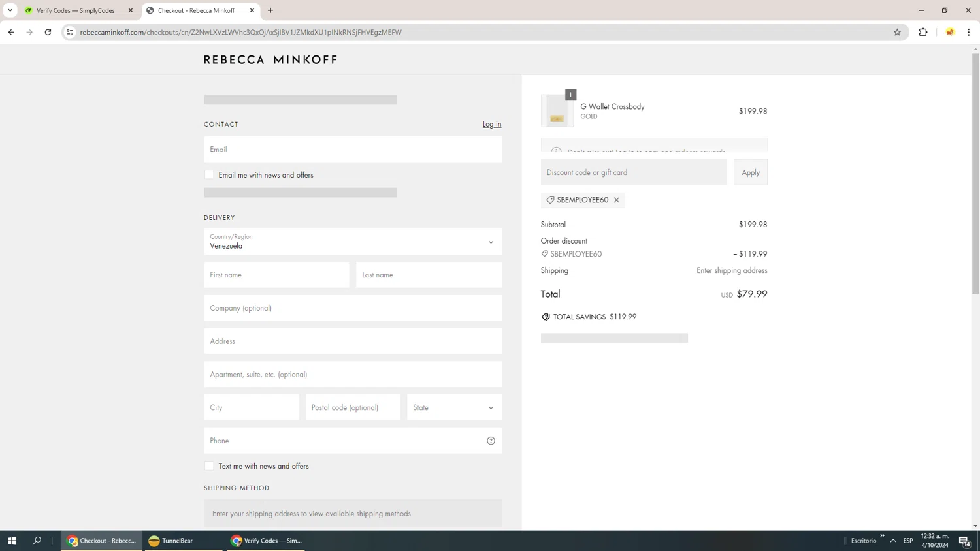The height and width of the screenshot is (551, 980).
Task: Click the Phone input field
Action: click(353, 441)
